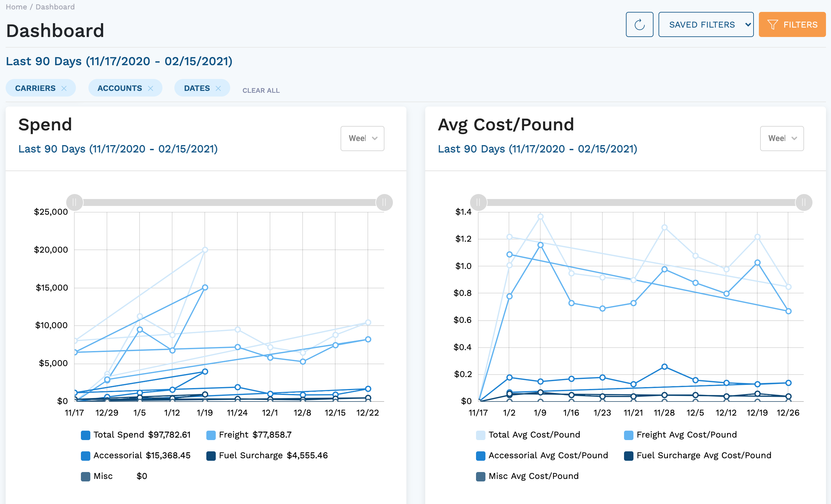
Task: Go to Home breadcrumb link
Action: pos(16,7)
